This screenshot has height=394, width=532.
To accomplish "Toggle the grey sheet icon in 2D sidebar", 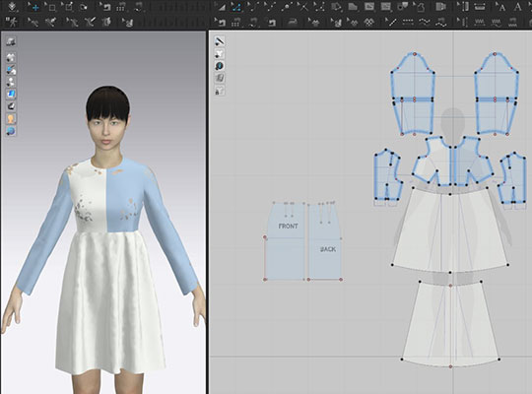I will 220,78.
